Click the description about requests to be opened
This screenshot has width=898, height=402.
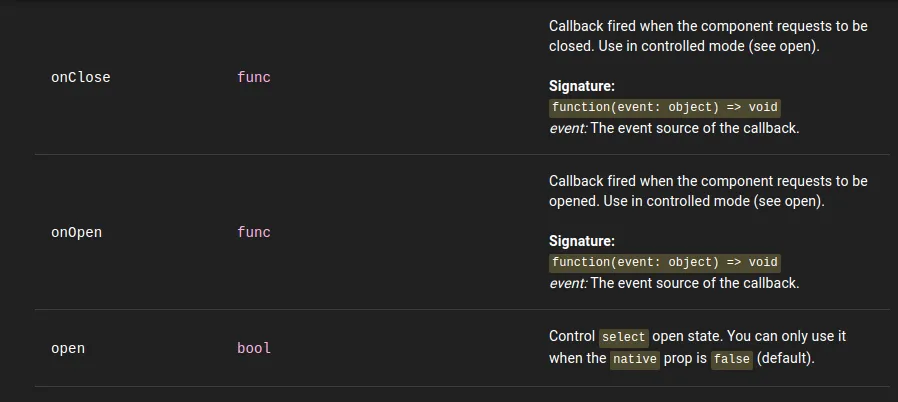[707, 191]
